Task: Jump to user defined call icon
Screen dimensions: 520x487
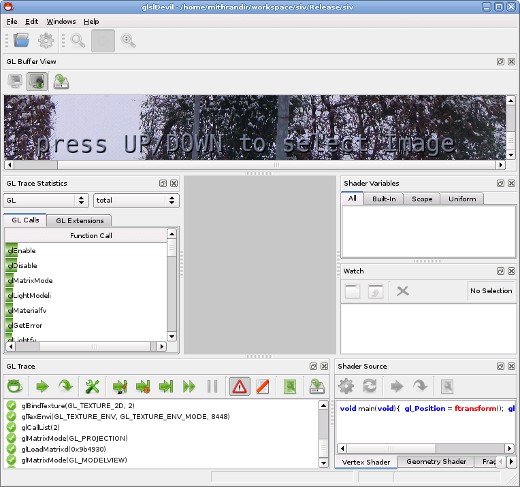Action: pyautogui.click(x=166, y=387)
